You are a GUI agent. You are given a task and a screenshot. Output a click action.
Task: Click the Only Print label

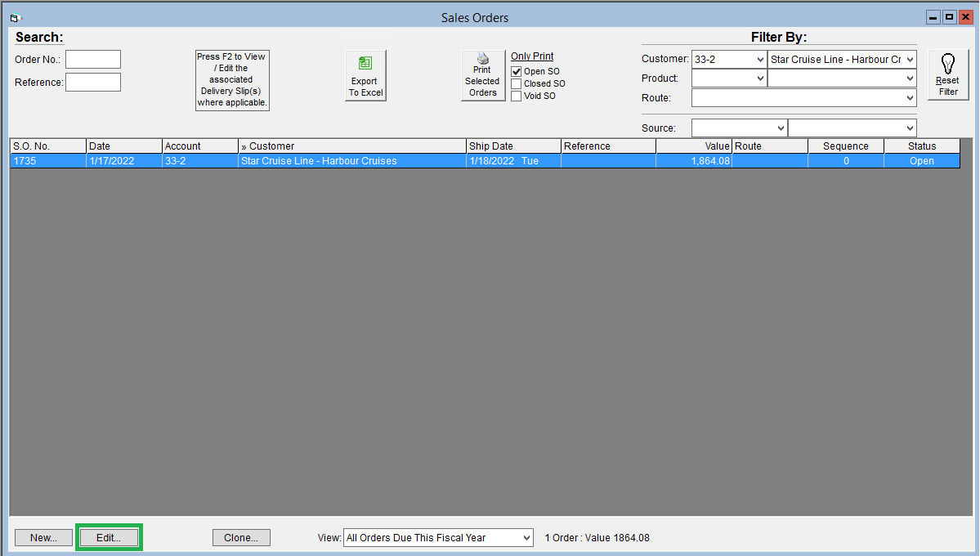pos(532,56)
